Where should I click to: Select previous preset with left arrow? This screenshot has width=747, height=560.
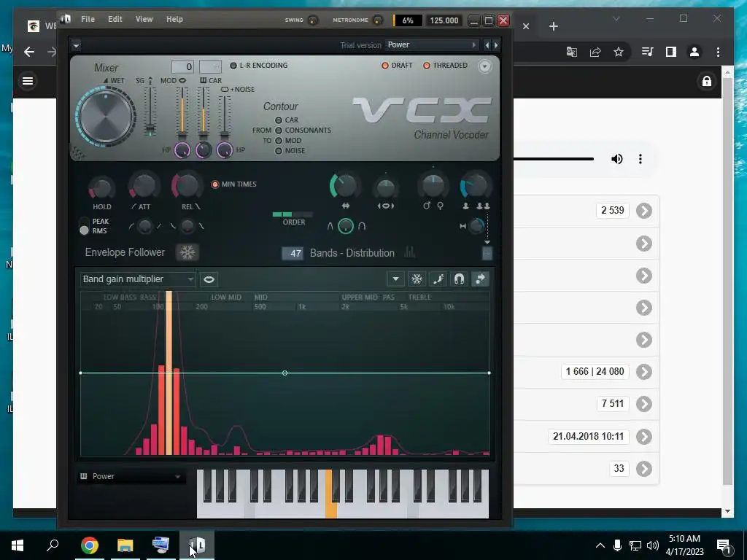click(x=487, y=45)
